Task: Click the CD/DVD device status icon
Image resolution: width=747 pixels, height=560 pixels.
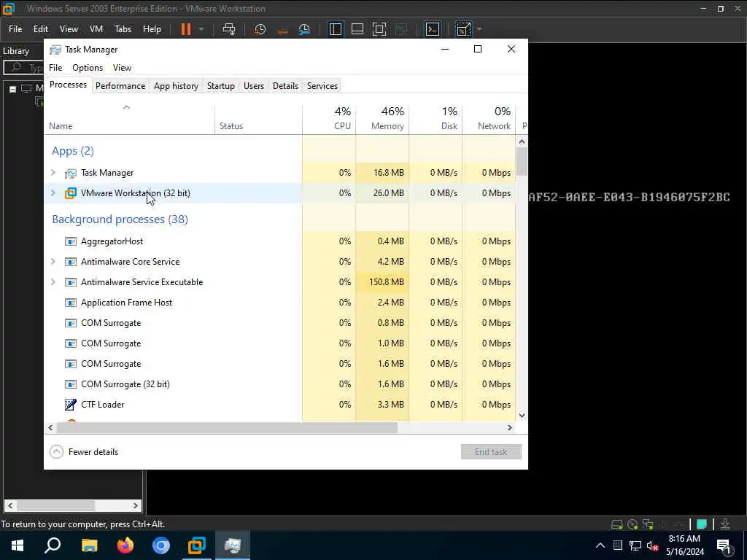Action: point(632,524)
